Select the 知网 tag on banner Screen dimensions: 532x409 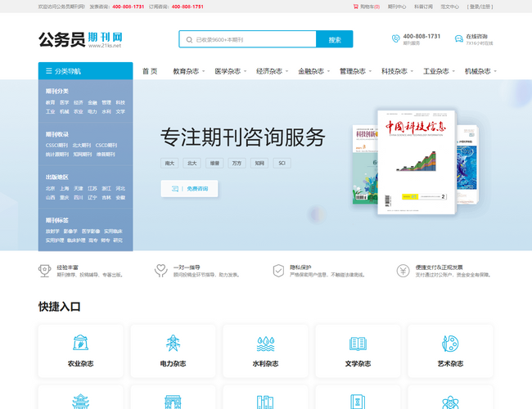coord(259,163)
